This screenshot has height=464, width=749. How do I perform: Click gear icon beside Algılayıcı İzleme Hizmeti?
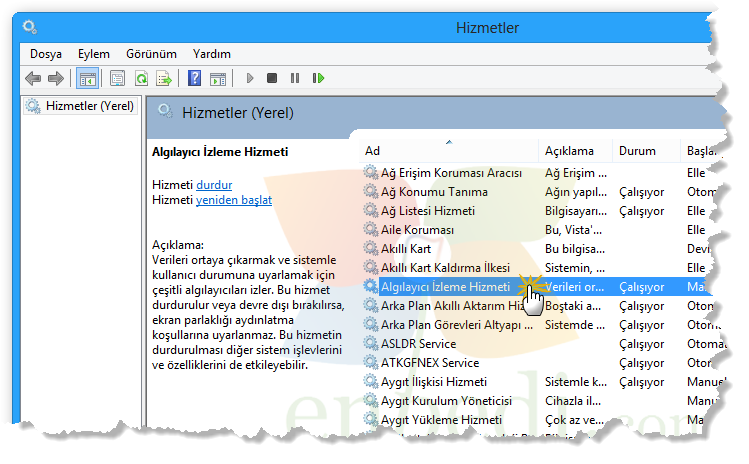click(x=371, y=286)
